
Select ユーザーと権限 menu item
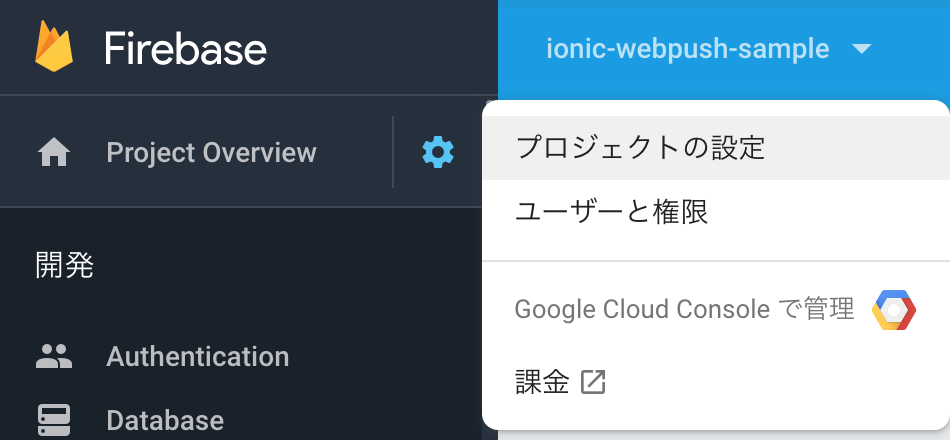[x=716, y=212]
